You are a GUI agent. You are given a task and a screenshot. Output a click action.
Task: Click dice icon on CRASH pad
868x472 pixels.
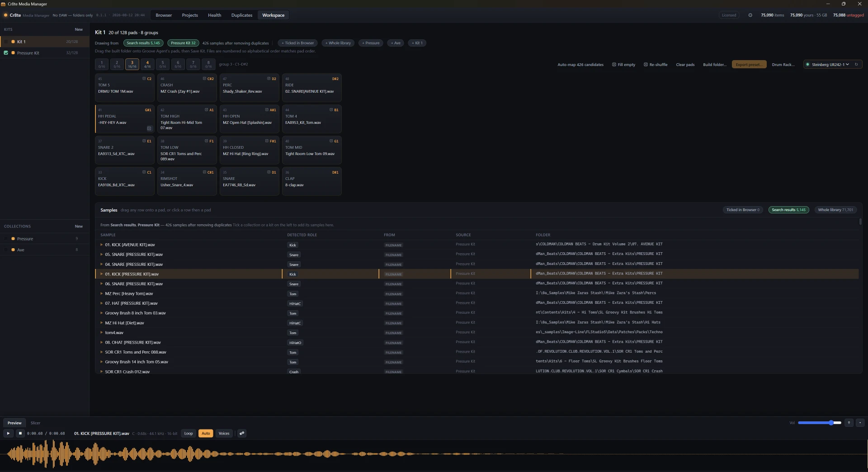coord(204,79)
